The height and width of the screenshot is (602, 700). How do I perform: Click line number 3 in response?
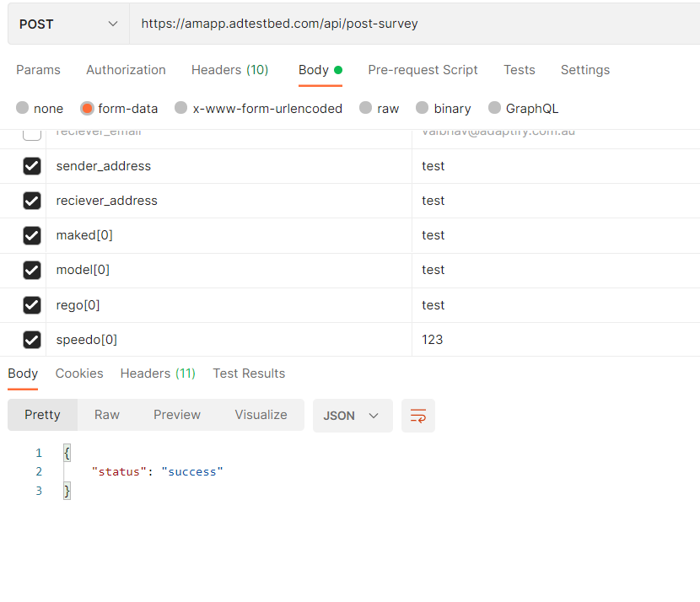pos(39,492)
